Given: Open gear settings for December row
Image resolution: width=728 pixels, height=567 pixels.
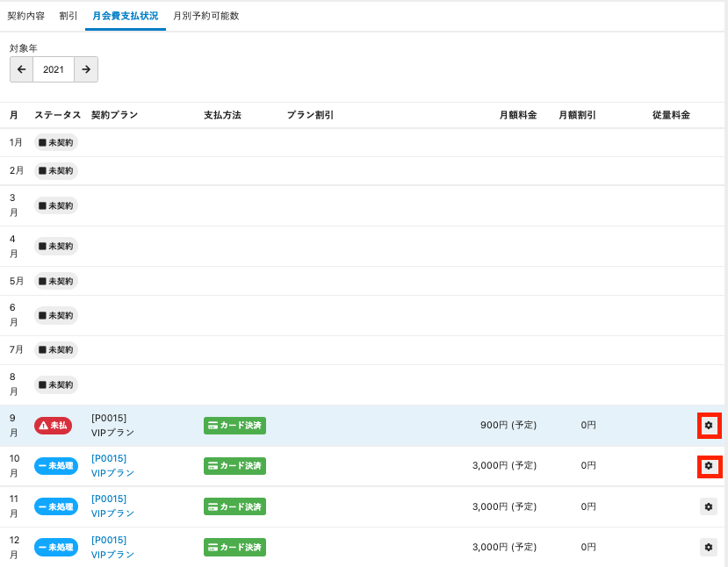Looking at the screenshot, I should tap(709, 547).
